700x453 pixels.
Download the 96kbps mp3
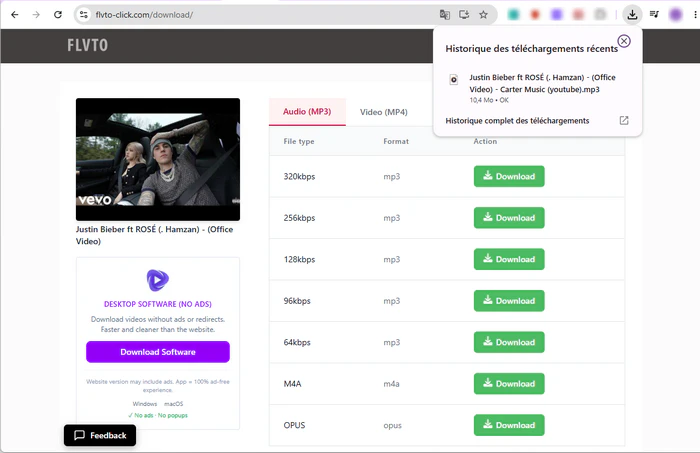(509, 301)
